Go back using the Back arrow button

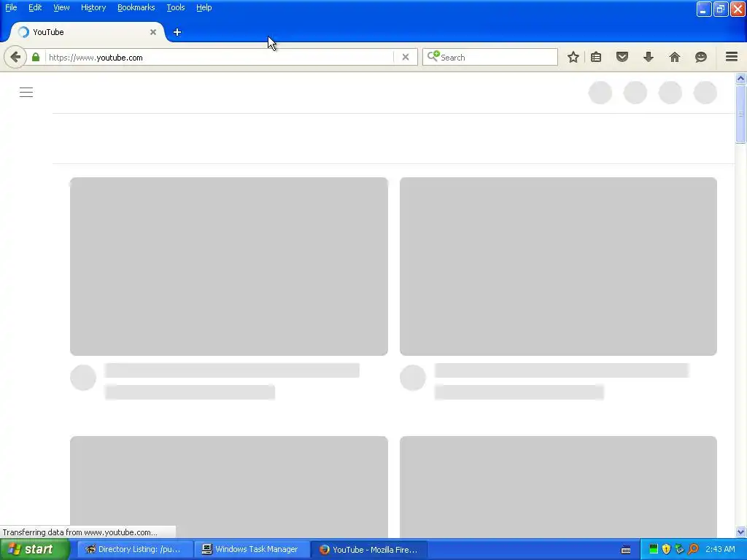pyautogui.click(x=15, y=58)
